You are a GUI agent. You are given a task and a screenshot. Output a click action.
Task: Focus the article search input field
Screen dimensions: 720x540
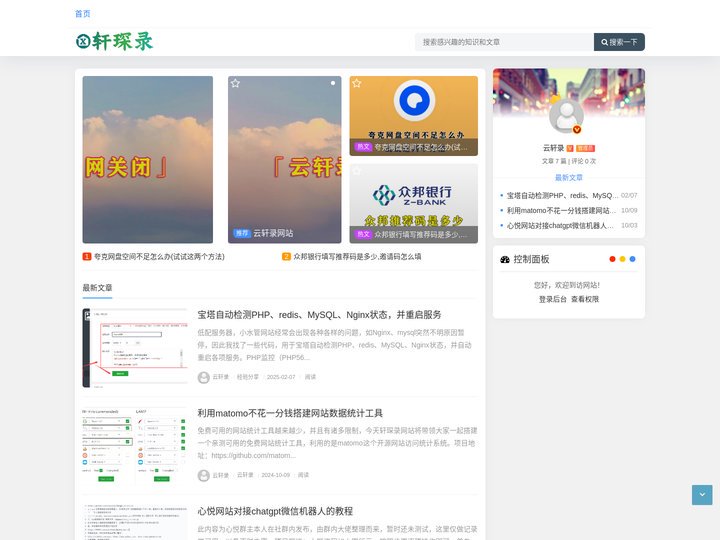[504, 42]
